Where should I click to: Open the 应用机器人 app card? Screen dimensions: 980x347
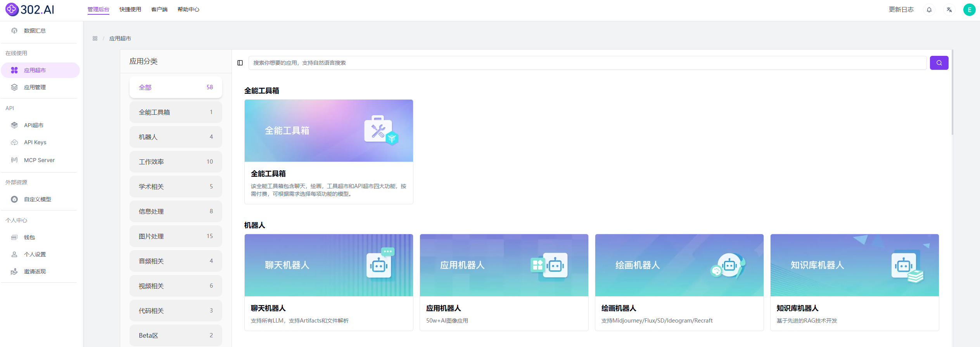[504, 282]
